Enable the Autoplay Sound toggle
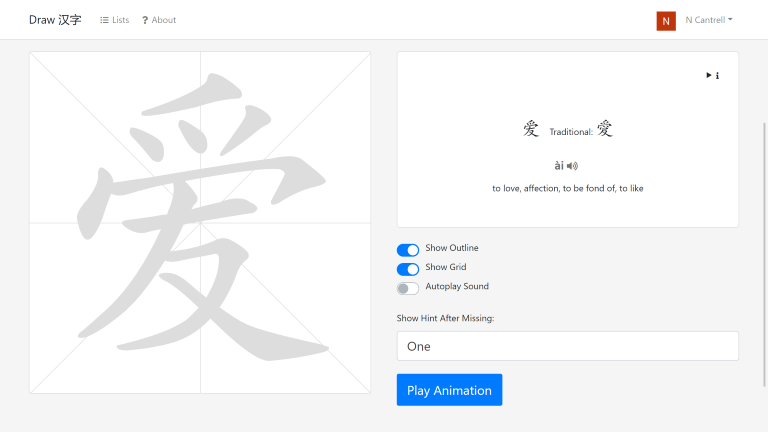This screenshot has height=432, width=768. click(408, 288)
